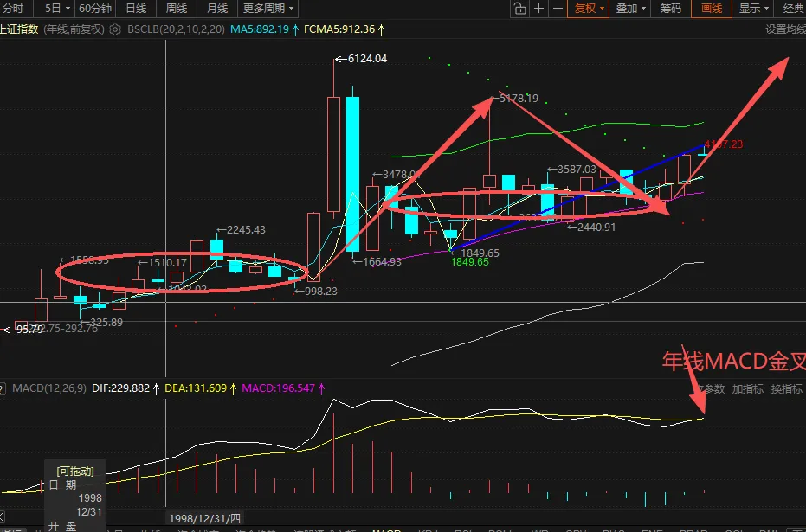
Task: Select the 60分钟 period
Action: [95, 9]
